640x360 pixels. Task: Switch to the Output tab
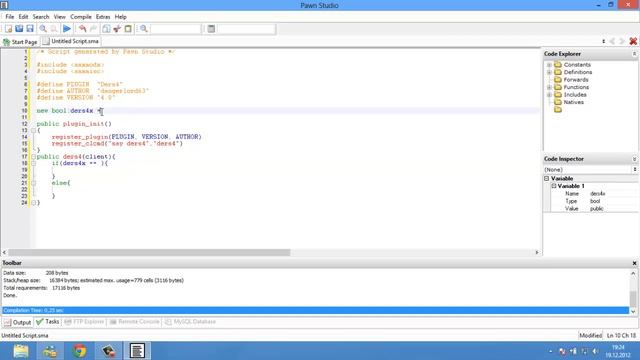[x=17, y=322]
